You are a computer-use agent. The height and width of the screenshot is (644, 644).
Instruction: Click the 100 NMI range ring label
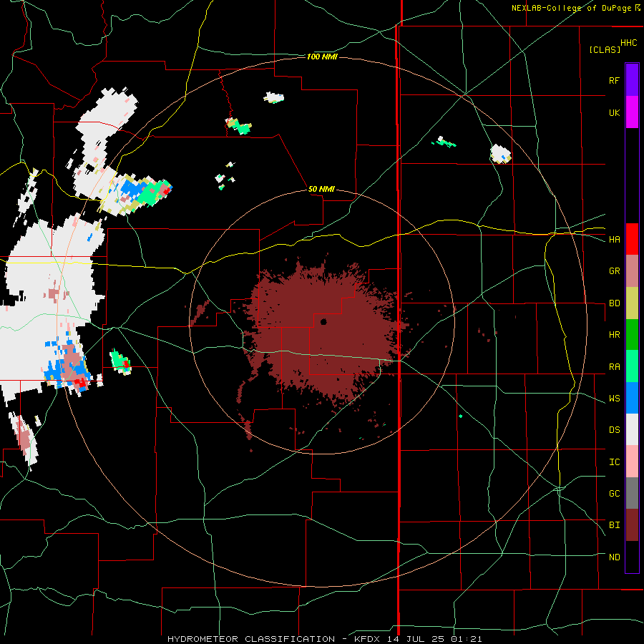point(322,57)
